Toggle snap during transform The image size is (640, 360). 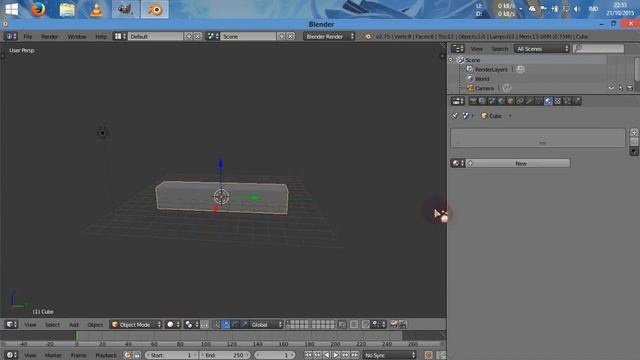click(366, 324)
